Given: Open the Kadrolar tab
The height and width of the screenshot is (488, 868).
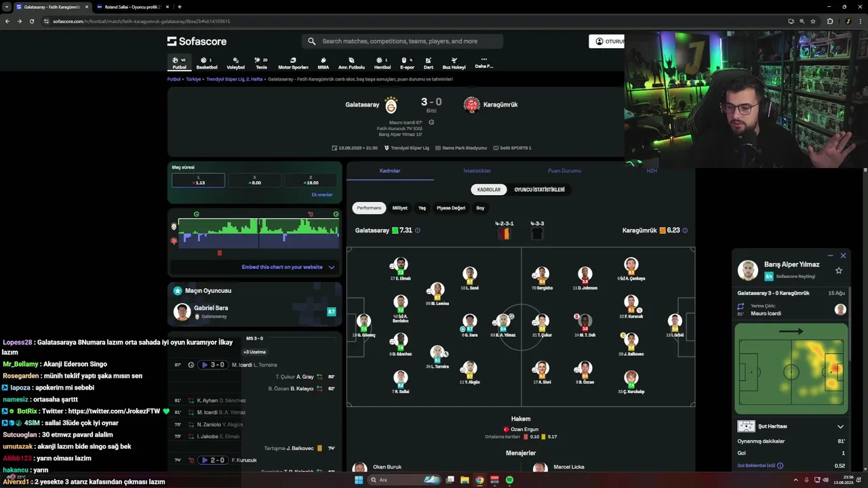Looking at the screenshot, I should [x=390, y=171].
